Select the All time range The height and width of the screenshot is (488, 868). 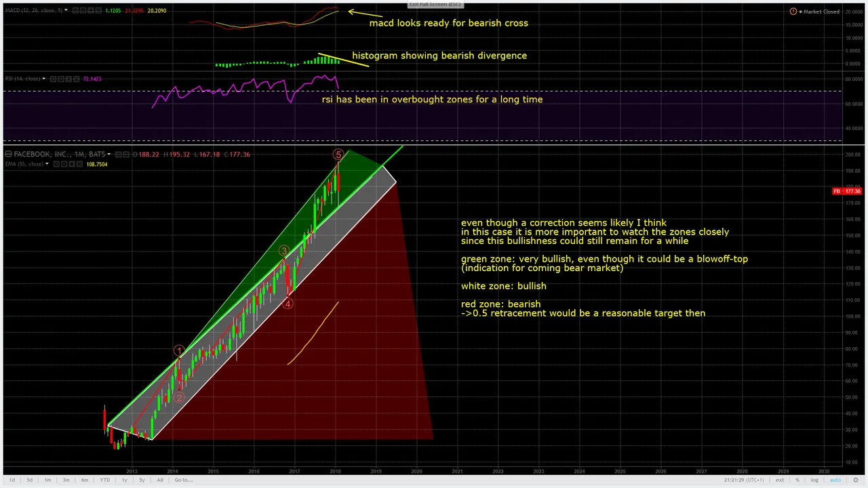click(x=160, y=480)
